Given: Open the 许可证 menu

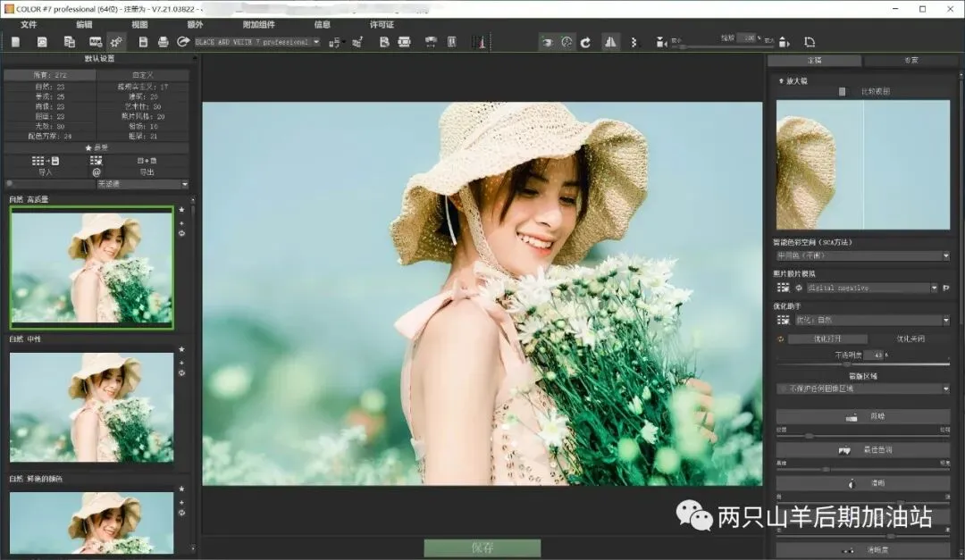Looking at the screenshot, I should point(382,25).
